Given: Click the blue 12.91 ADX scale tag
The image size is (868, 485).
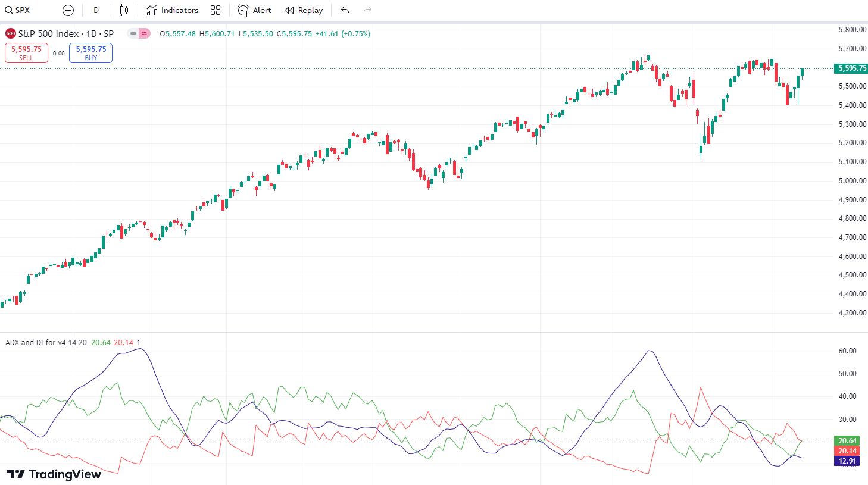Looking at the screenshot, I should tap(847, 461).
